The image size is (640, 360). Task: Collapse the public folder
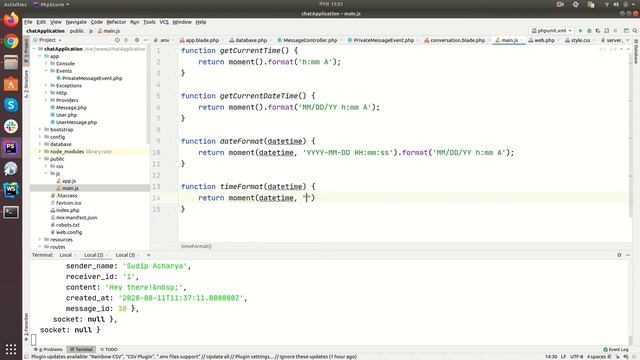click(x=40, y=159)
